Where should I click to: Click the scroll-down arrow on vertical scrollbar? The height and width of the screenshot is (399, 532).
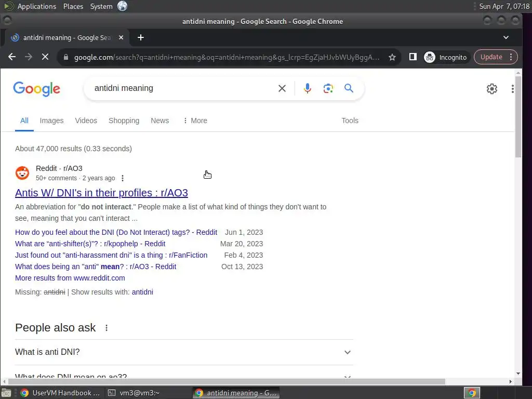[518, 374]
